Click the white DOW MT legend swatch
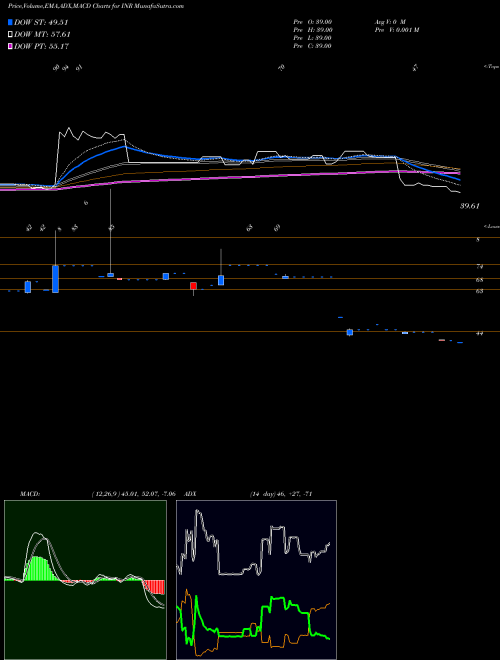Viewport: 500px width, 660px height. [x=10, y=35]
